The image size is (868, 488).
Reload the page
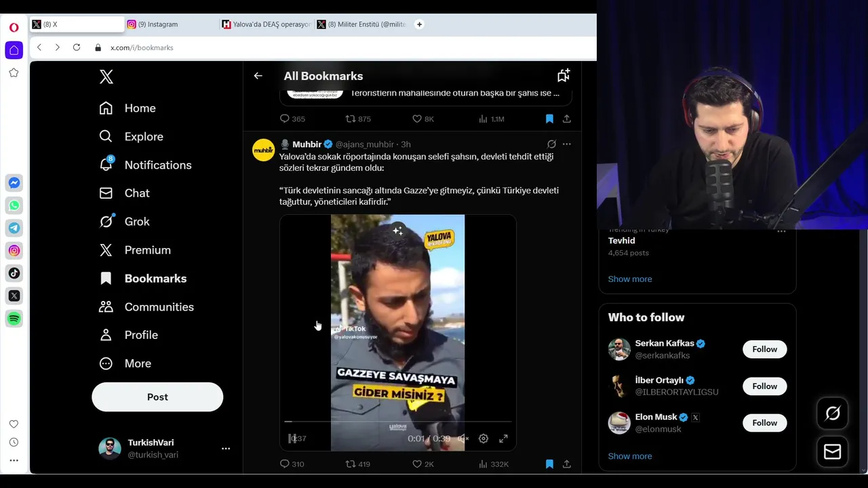77,47
